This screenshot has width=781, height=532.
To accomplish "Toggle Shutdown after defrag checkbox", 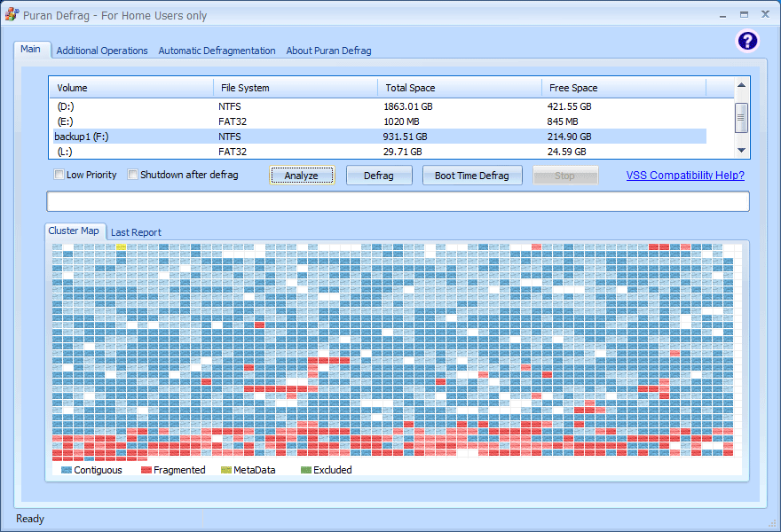I will pos(132,175).
